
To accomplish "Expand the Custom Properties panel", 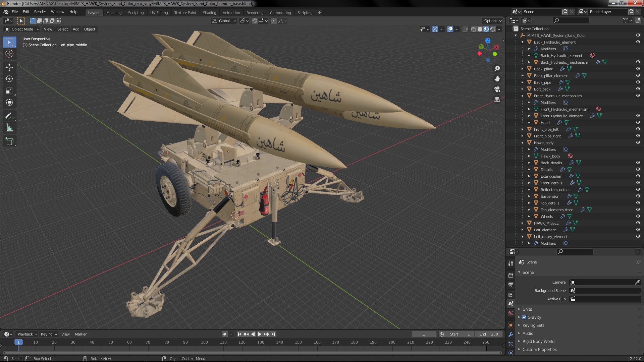I will tap(539, 349).
